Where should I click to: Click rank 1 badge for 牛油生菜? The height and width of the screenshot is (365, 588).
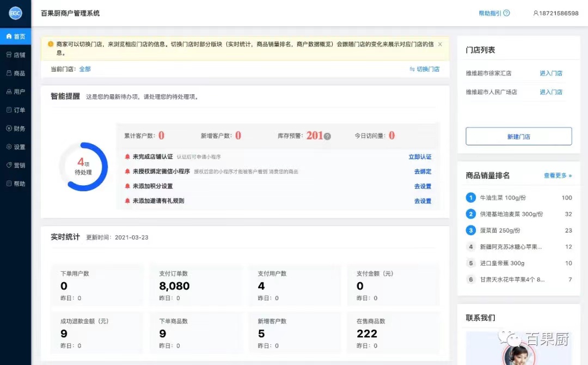click(470, 198)
